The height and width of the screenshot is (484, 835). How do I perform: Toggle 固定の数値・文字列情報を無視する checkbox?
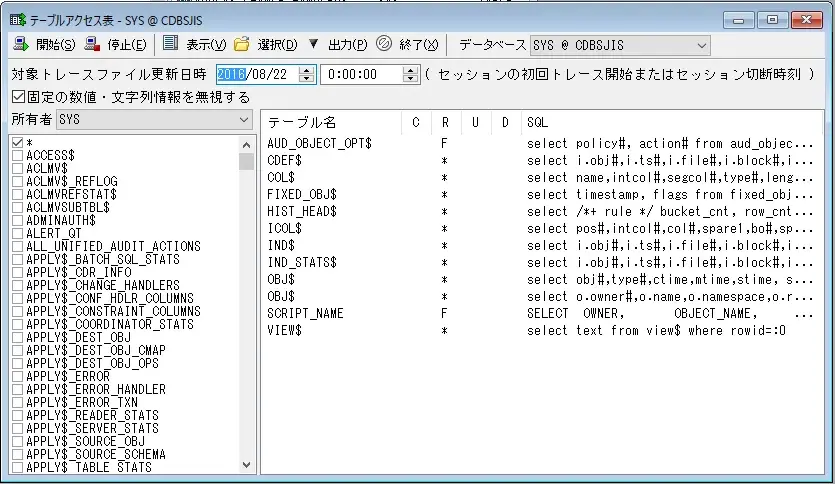pyautogui.click(x=19, y=97)
